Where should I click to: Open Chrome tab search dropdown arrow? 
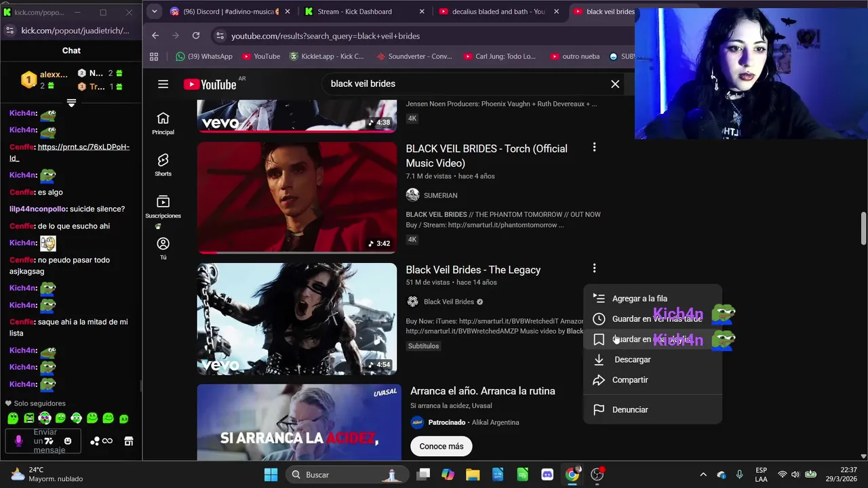tap(154, 12)
